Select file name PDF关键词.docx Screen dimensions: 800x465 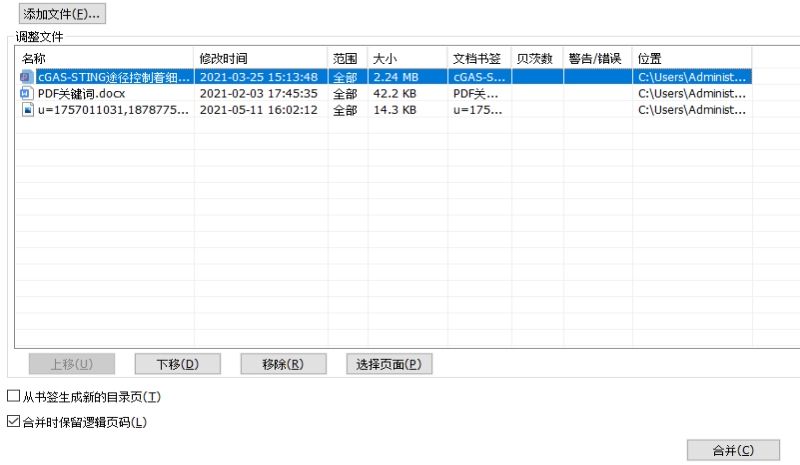[82, 94]
